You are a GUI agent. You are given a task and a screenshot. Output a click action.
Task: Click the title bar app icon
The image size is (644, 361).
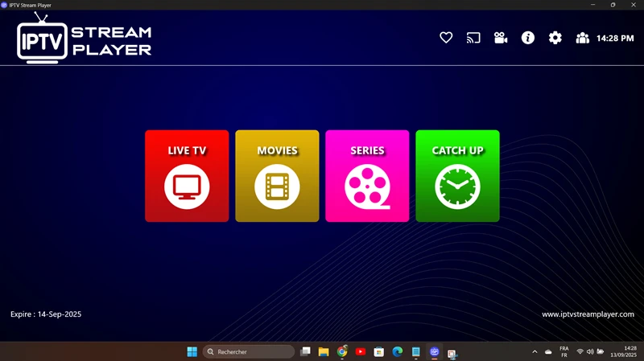pyautogui.click(x=4, y=5)
